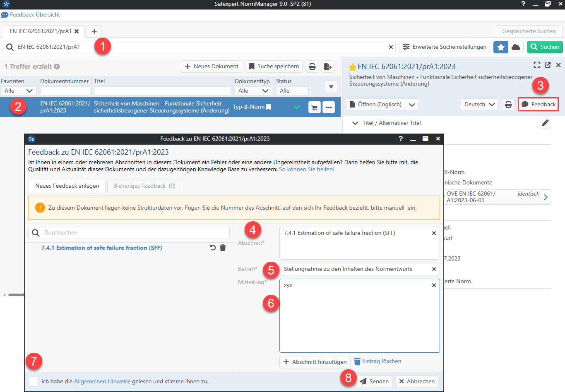Open the three-dots menu in result row

[329, 108]
